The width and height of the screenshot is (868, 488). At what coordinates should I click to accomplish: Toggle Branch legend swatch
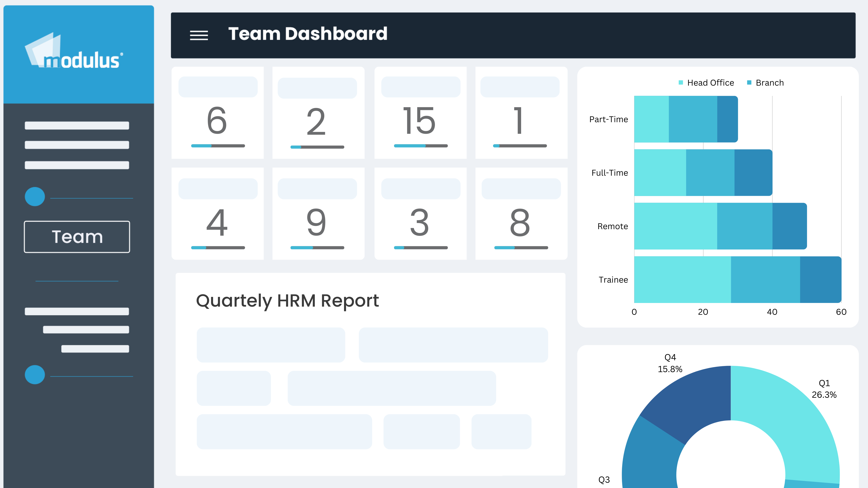click(749, 83)
